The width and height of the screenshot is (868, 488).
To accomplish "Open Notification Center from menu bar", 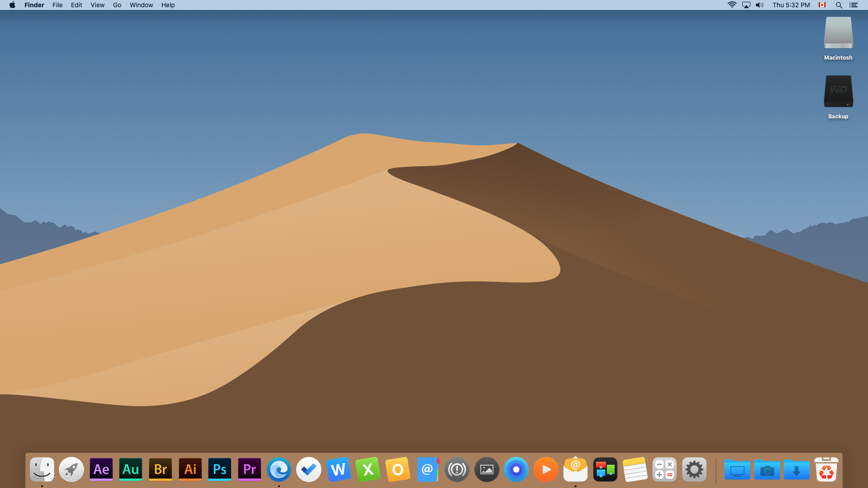I will pyautogui.click(x=854, y=5).
